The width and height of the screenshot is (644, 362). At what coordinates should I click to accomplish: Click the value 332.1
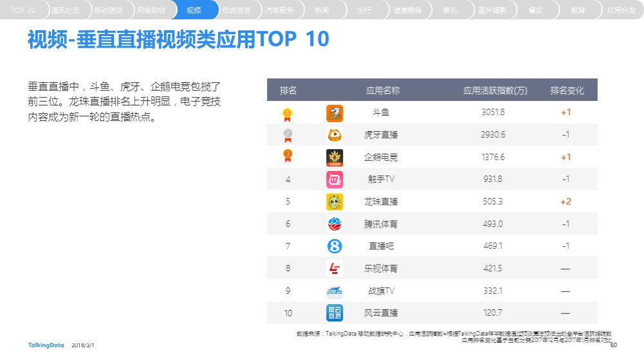click(493, 291)
